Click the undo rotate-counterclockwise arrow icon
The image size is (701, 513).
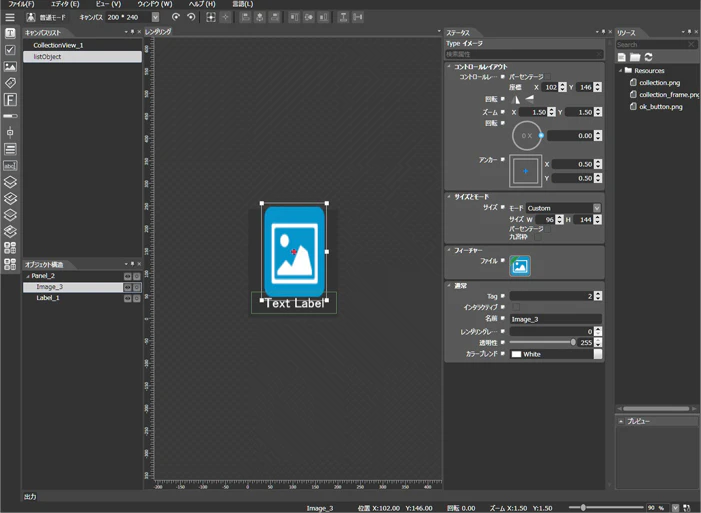(191, 17)
